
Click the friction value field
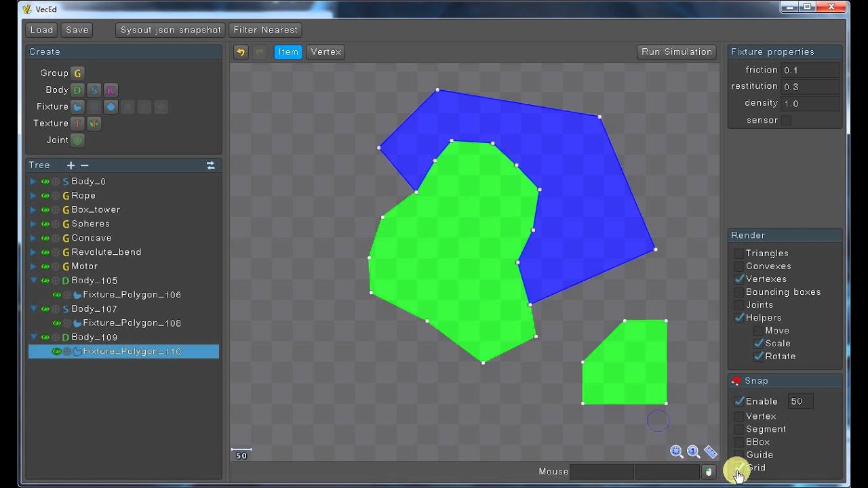810,70
